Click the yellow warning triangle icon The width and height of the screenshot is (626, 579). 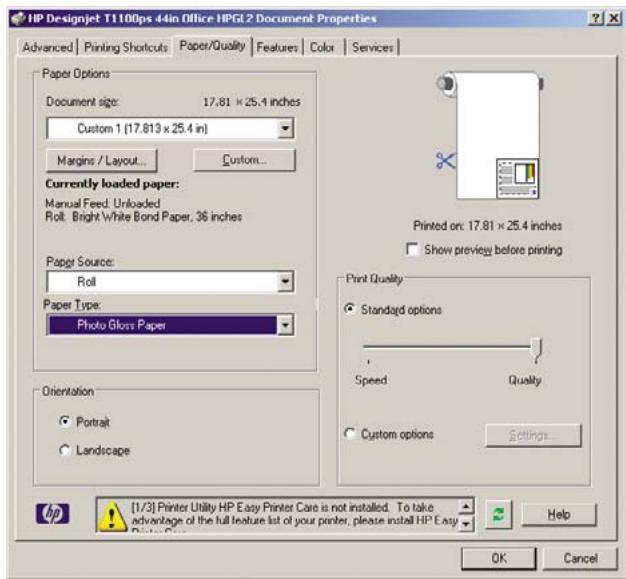(112, 516)
